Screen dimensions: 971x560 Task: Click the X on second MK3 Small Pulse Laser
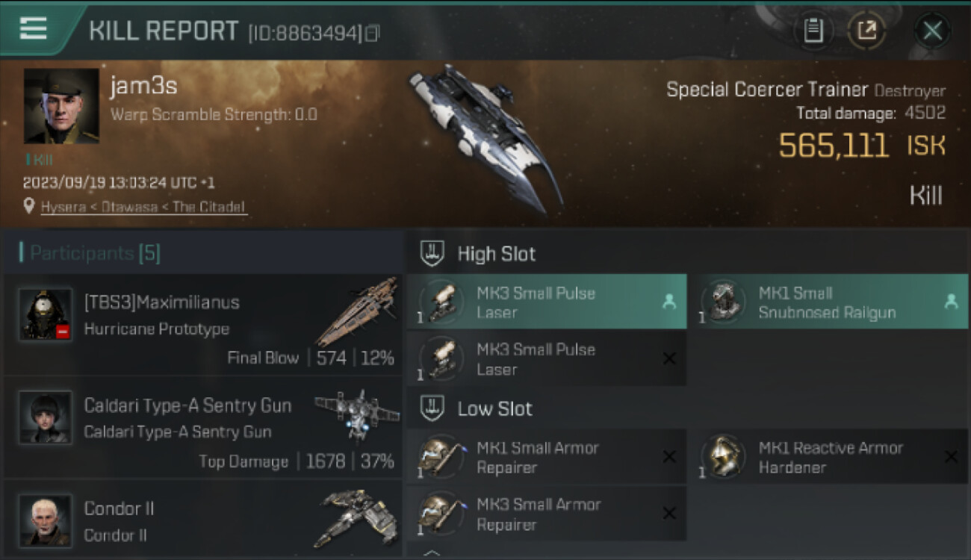(x=669, y=359)
